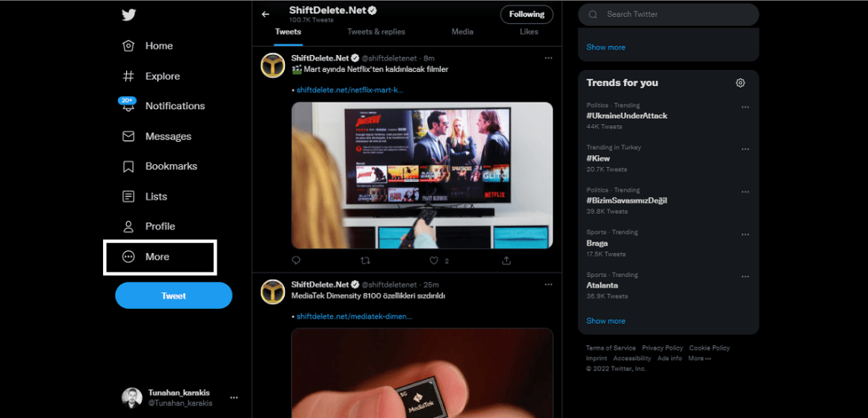Image resolution: width=868 pixels, height=418 pixels.
Task: Open Notifications bell with 20+ badge
Action: [128, 105]
